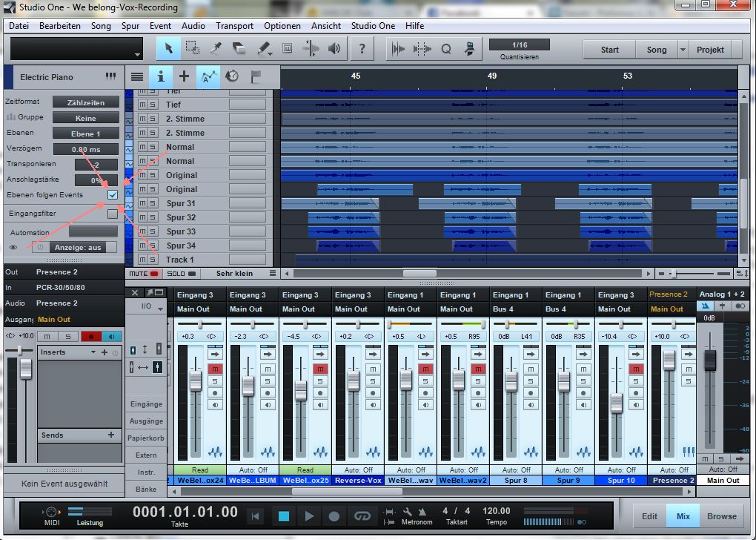Screen dimensions: 756x540
Task: Open the Spur menu
Action: click(130, 26)
